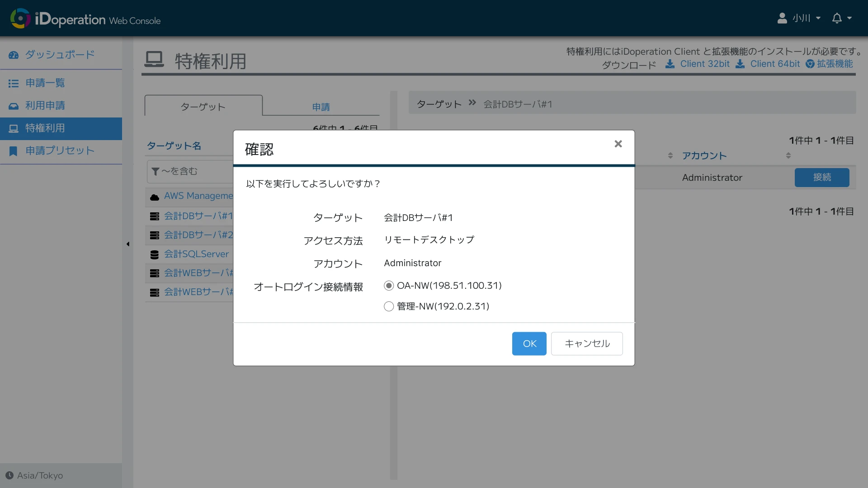Select the OA-NW(198.51.100.31) radio button

click(x=388, y=285)
